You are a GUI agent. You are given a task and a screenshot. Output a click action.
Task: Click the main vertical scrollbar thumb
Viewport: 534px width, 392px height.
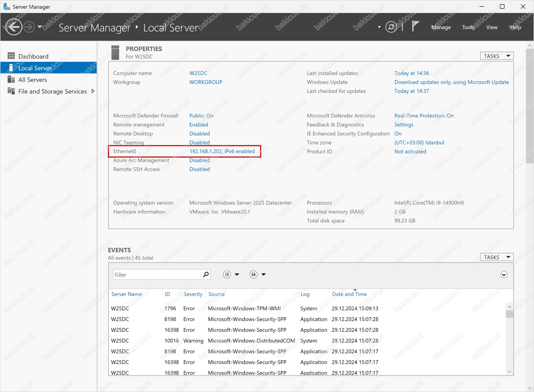point(530,106)
